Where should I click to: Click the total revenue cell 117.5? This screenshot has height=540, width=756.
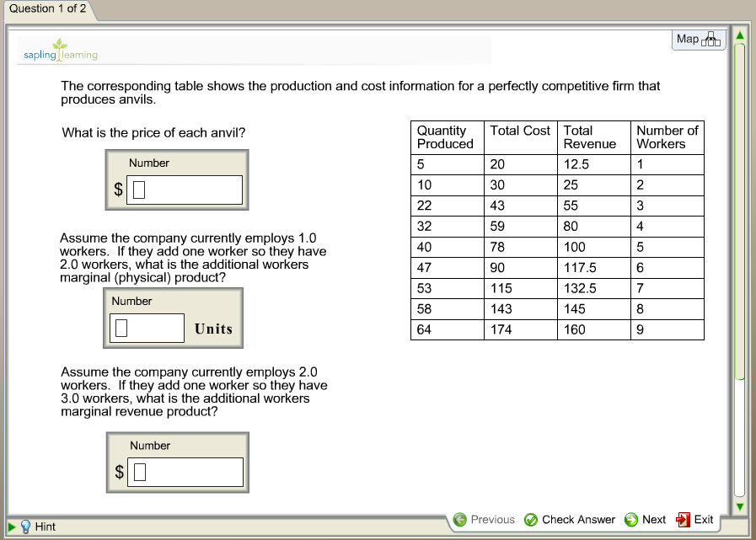(594, 268)
